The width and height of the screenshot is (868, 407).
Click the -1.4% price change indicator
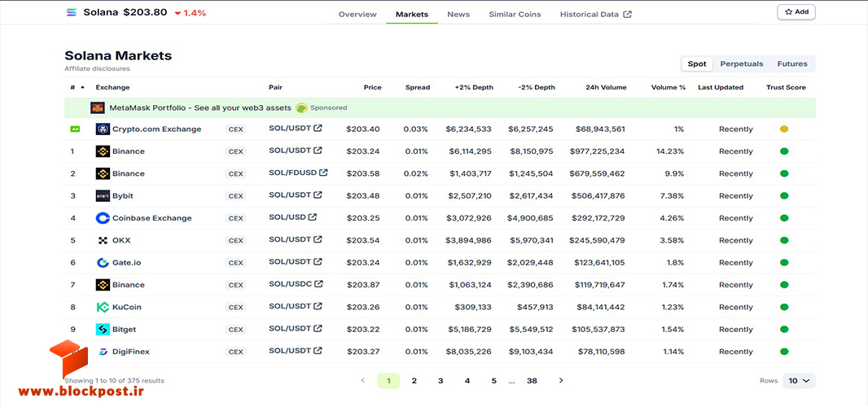coord(190,13)
